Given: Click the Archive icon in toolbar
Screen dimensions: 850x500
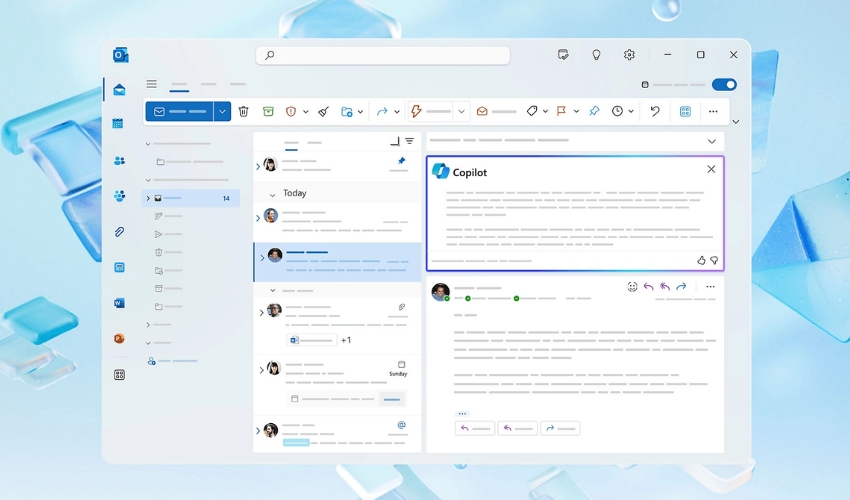Looking at the screenshot, I should tap(268, 111).
